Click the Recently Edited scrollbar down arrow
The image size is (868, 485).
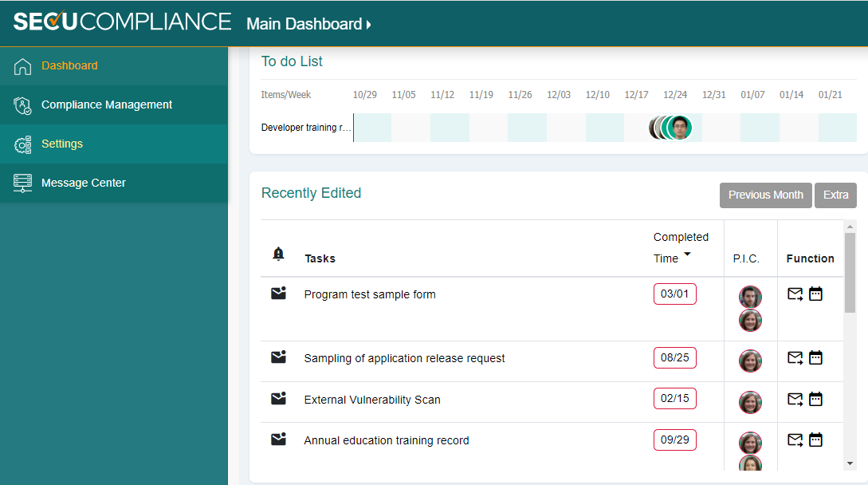850,464
